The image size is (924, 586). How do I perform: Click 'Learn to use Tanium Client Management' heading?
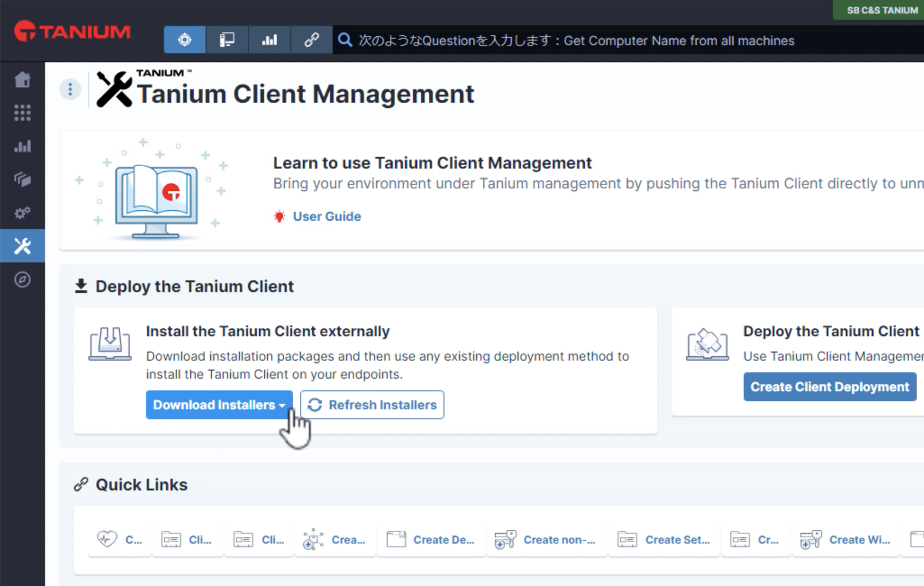432,163
